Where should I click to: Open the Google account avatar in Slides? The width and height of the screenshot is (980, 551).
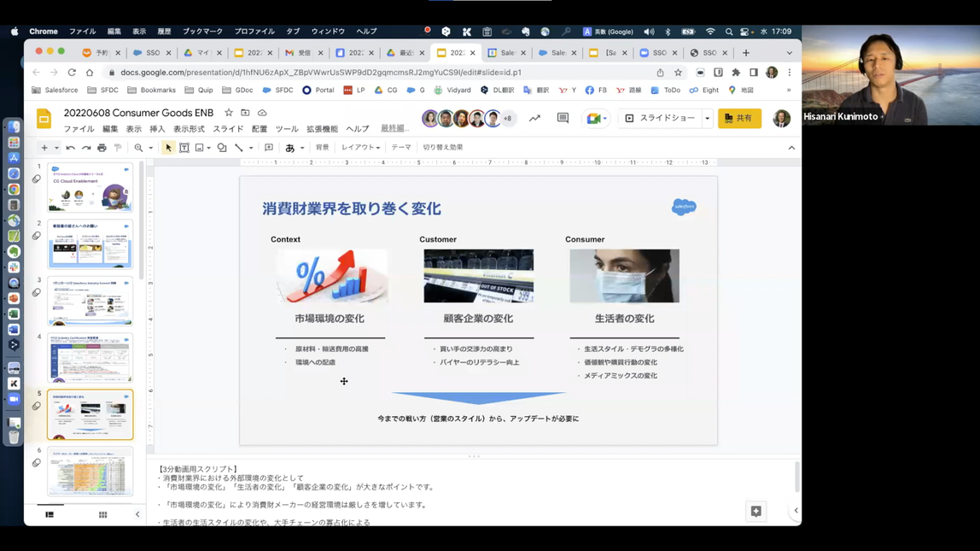tap(781, 118)
